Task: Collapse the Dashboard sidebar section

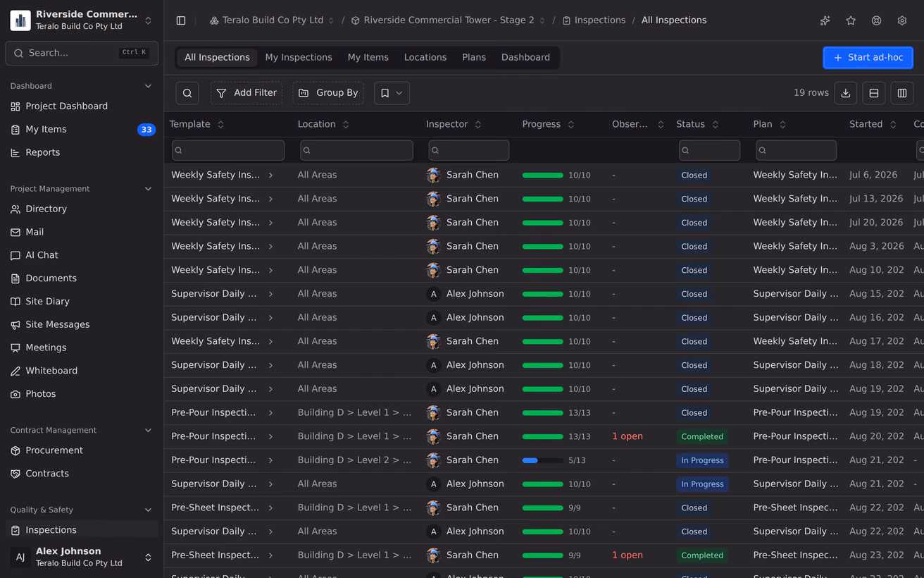Action: 148,86
